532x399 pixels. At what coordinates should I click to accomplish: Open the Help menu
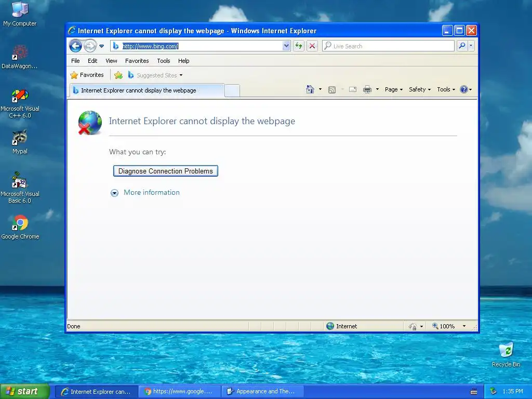click(x=183, y=61)
